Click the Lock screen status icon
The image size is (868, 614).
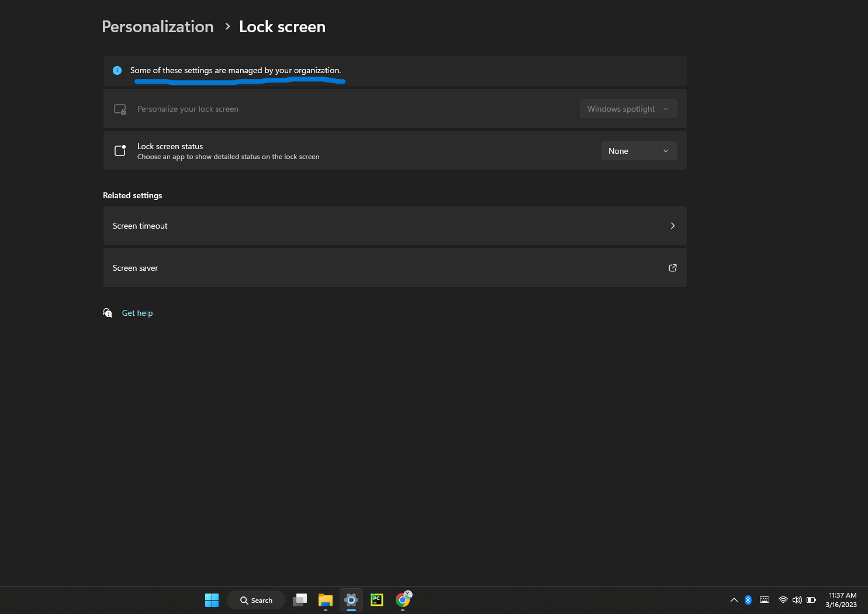(x=120, y=150)
